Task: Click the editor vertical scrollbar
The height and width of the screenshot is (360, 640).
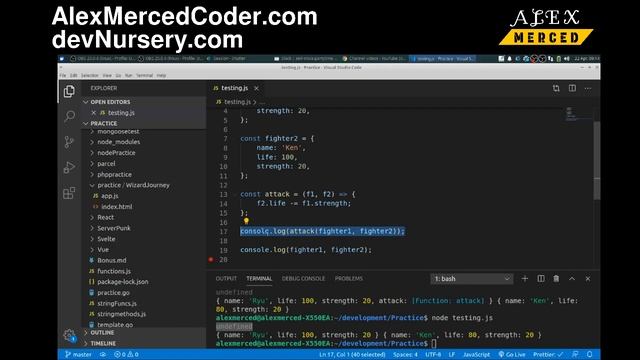Action: tap(597, 160)
